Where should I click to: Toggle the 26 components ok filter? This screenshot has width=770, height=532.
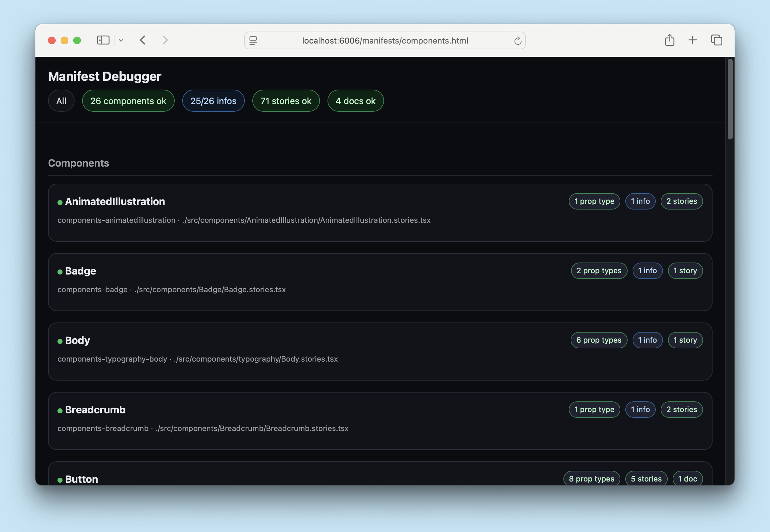click(x=128, y=101)
